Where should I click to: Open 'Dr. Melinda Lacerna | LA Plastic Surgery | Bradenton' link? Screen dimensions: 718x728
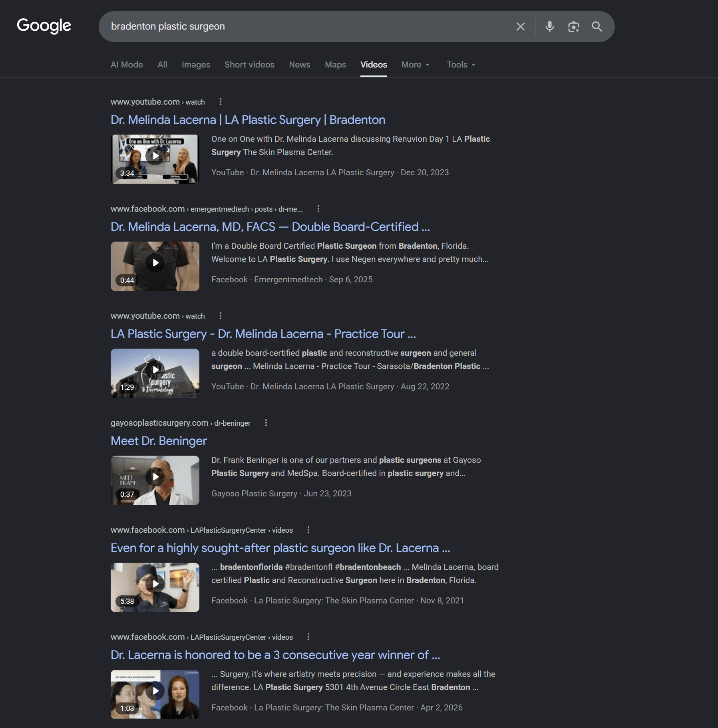(x=248, y=120)
